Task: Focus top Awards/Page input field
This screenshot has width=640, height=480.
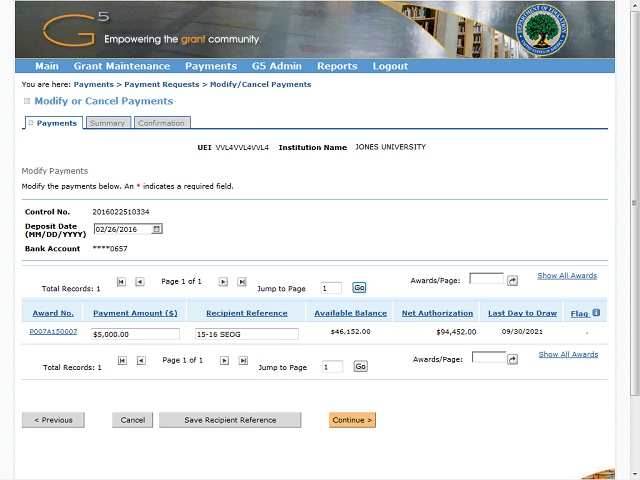Action: tap(487, 279)
